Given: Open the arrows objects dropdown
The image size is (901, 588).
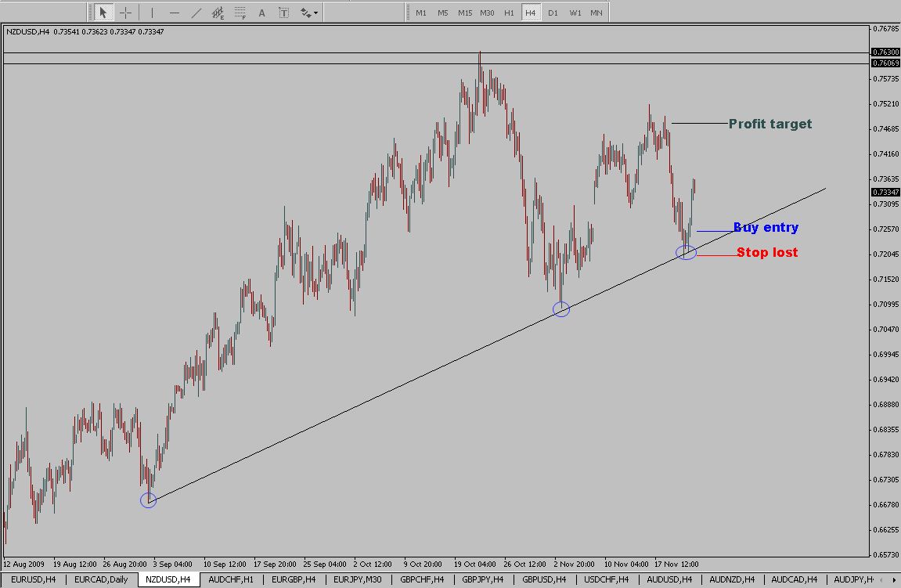Looking at the screenshot, I should tap(309, 13).
